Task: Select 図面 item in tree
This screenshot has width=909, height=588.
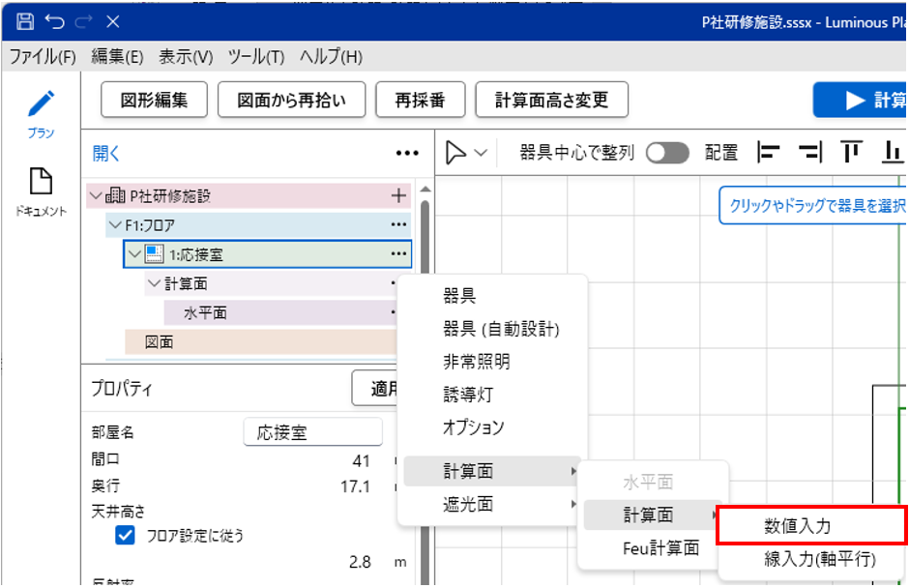Action: (x=160, y=342)
